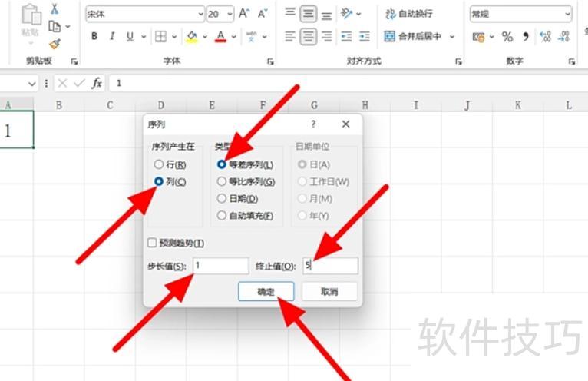
Task: Click 合并后居中 merge and center
Action: (412, 36)
